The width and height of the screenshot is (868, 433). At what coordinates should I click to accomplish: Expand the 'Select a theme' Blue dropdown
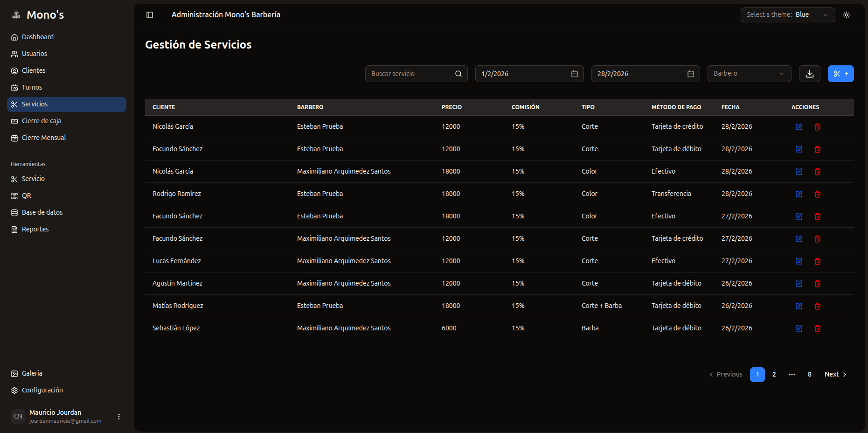787,14
